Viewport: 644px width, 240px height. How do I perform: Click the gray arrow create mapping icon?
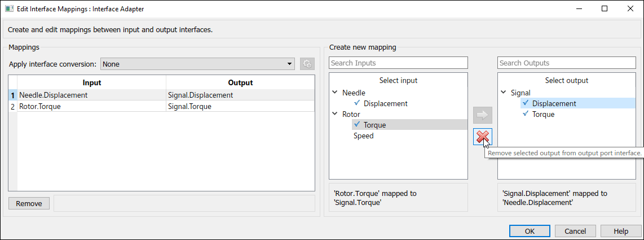pyautogui.click(x=483, y=115)
